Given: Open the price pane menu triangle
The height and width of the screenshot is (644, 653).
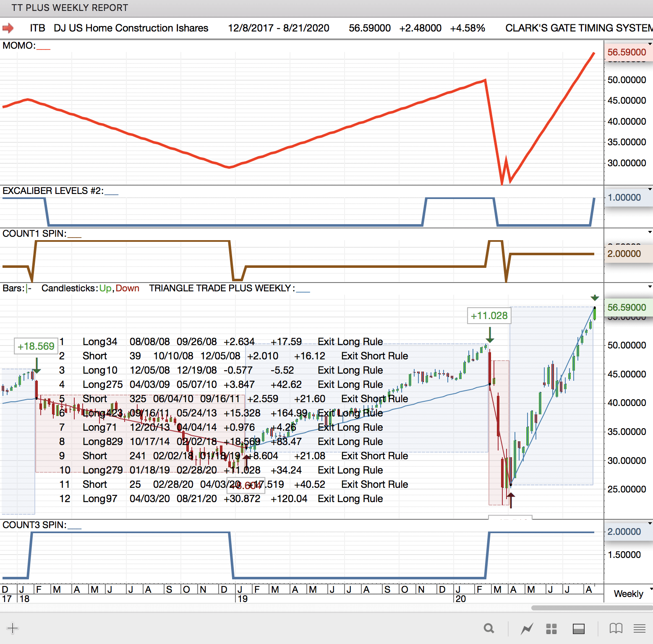Looking at the screenshot, I should [650, 286].
